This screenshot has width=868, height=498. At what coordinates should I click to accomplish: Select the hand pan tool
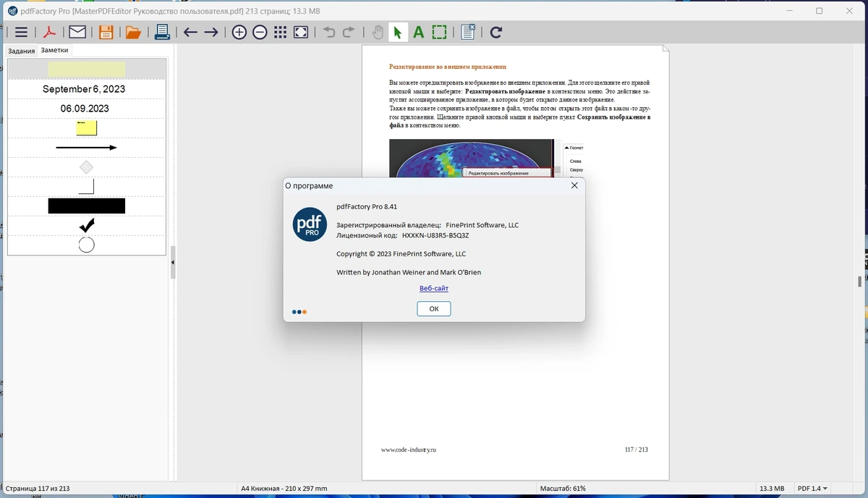[377, 32]
